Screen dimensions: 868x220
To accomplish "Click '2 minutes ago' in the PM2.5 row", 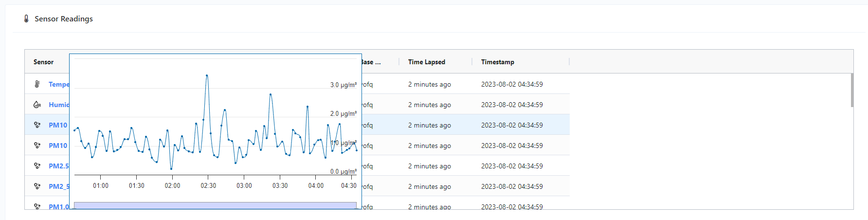I will click(430, 166).
